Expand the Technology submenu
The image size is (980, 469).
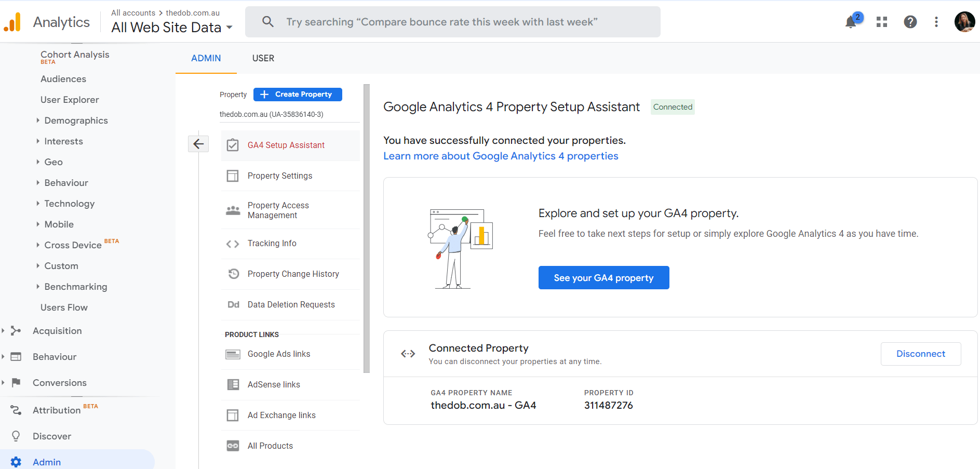click(x=38, y=203)
